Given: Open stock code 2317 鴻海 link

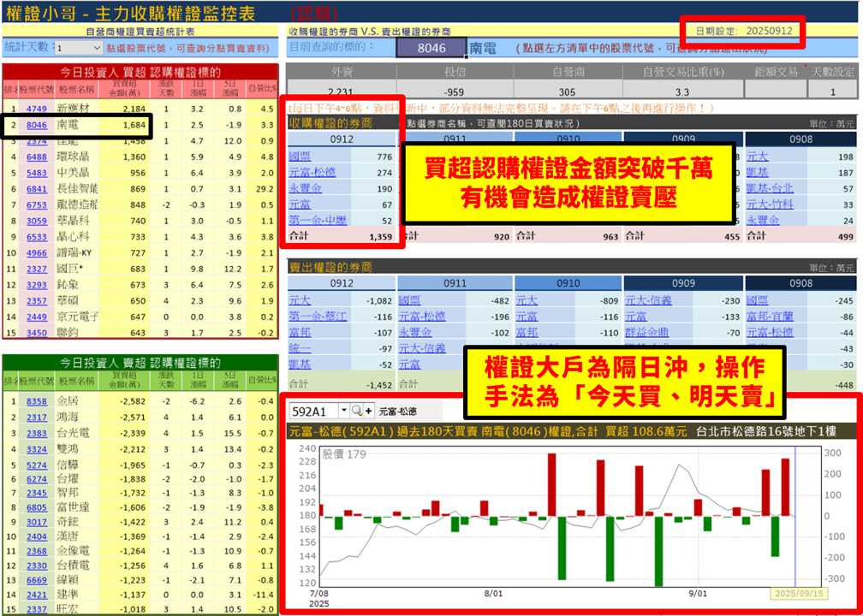Looking at the screenshot, I should pos(36,418).
